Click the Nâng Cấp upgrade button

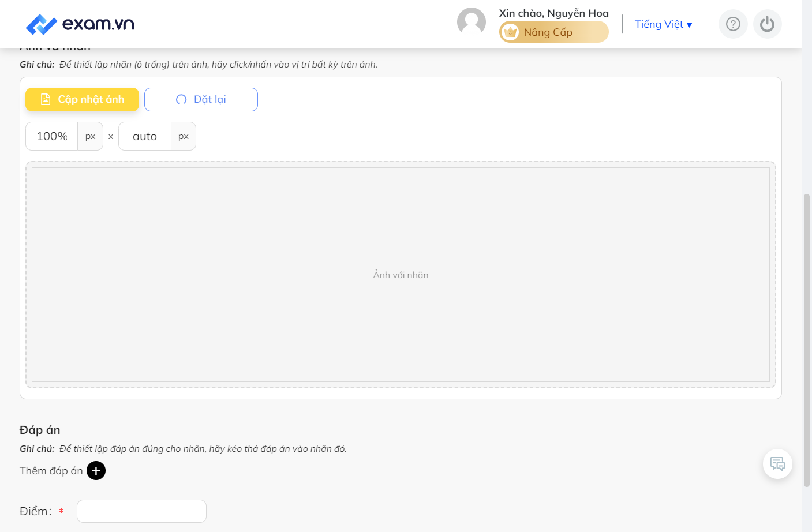(x=554, y=32)
